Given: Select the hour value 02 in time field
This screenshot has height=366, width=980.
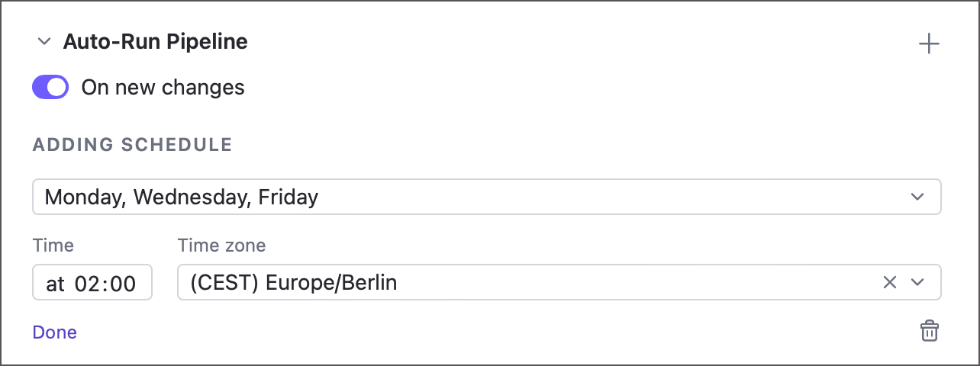Looking at the screenshot, I should [x=88, y=284].
